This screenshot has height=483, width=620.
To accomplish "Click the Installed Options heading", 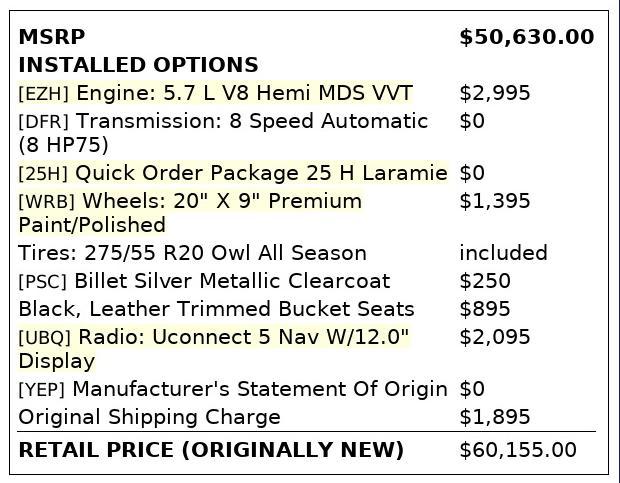I will [x=138, y=66].
